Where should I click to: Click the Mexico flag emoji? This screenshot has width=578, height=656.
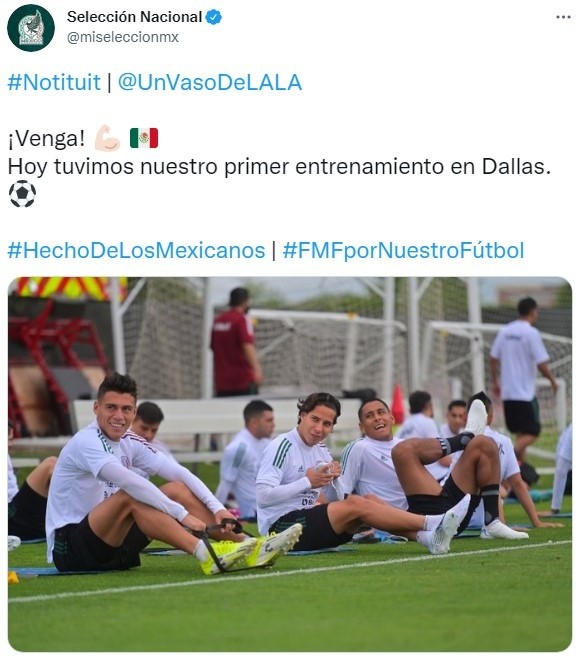144,138
